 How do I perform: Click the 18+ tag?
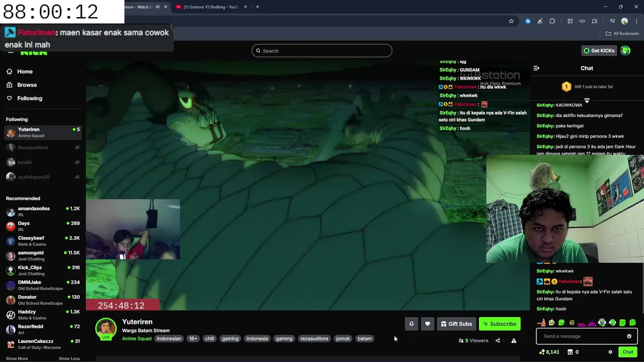pos(193,338)
